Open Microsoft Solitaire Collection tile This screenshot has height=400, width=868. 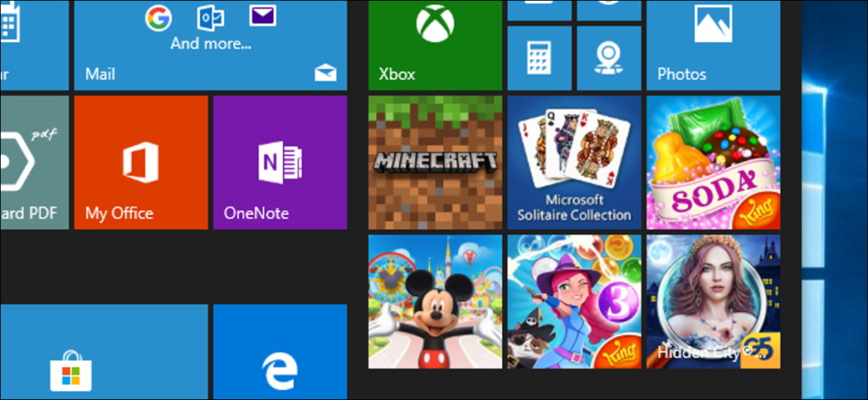click(574, 162)
